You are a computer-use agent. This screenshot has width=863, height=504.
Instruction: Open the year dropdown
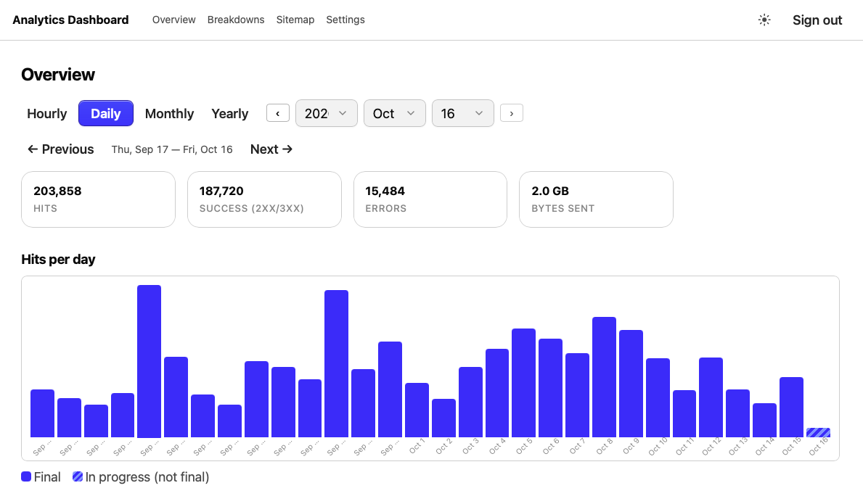pyautogui.click(x=327, y=113)
